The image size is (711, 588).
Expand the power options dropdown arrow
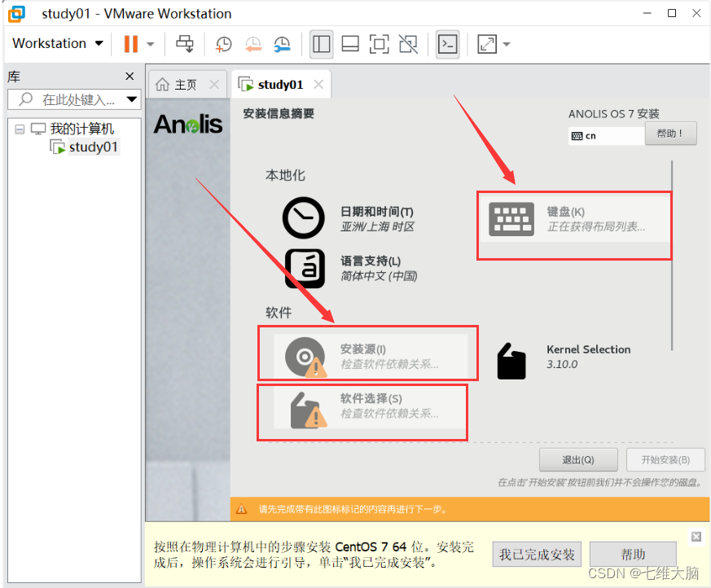(x=151, y=45)
